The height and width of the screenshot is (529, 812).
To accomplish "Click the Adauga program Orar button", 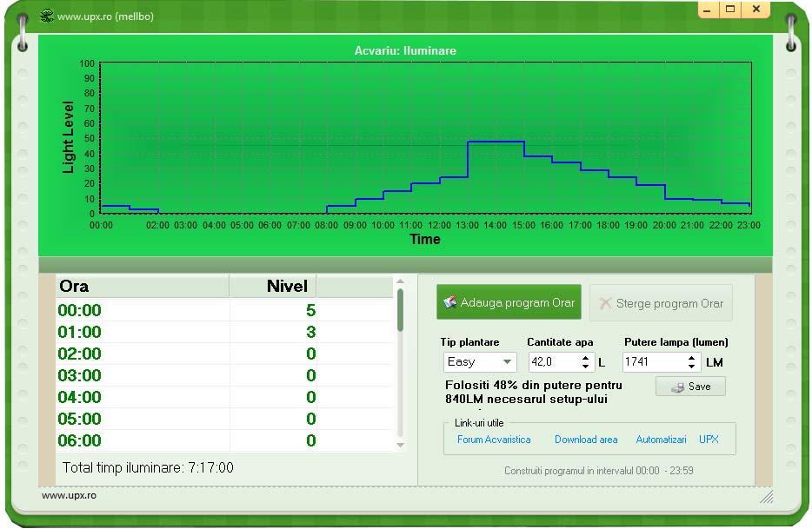I will [509, 302].
